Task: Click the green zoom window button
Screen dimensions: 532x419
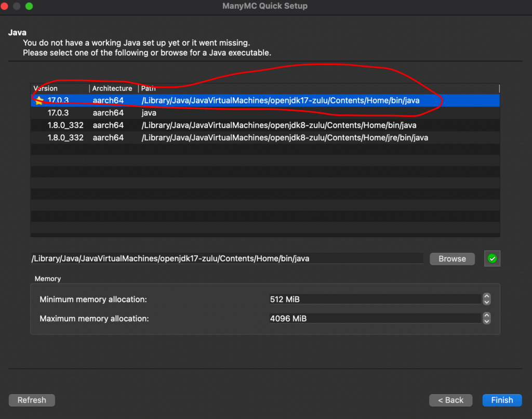Action: 29,6
